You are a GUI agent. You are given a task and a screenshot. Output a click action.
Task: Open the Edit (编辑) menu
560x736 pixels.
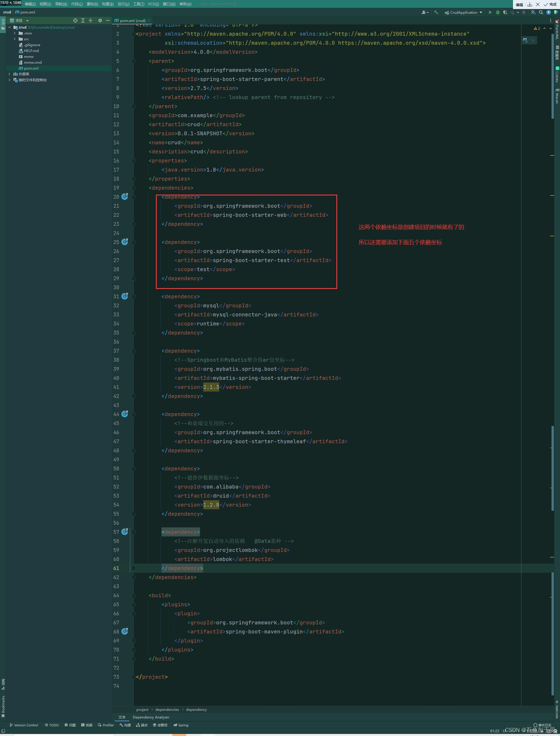point(30,4)
